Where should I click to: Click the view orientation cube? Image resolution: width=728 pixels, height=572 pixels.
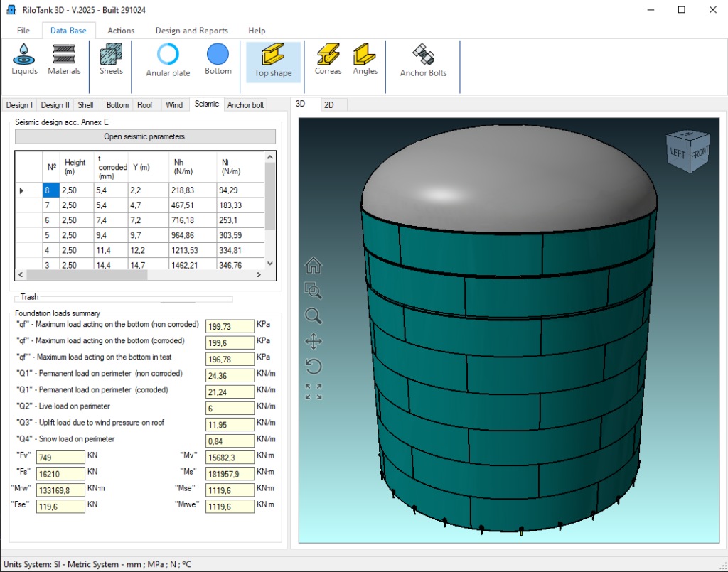(x=687, y=151)
